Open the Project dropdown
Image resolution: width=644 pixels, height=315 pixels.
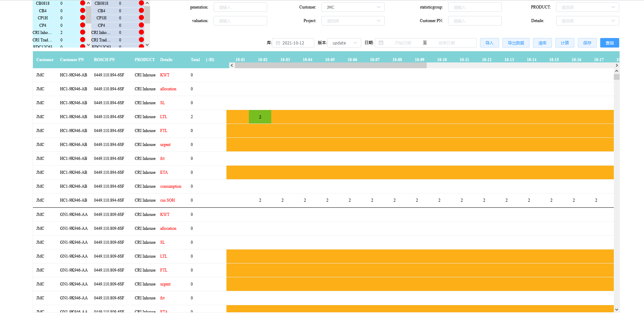[353, 21]
